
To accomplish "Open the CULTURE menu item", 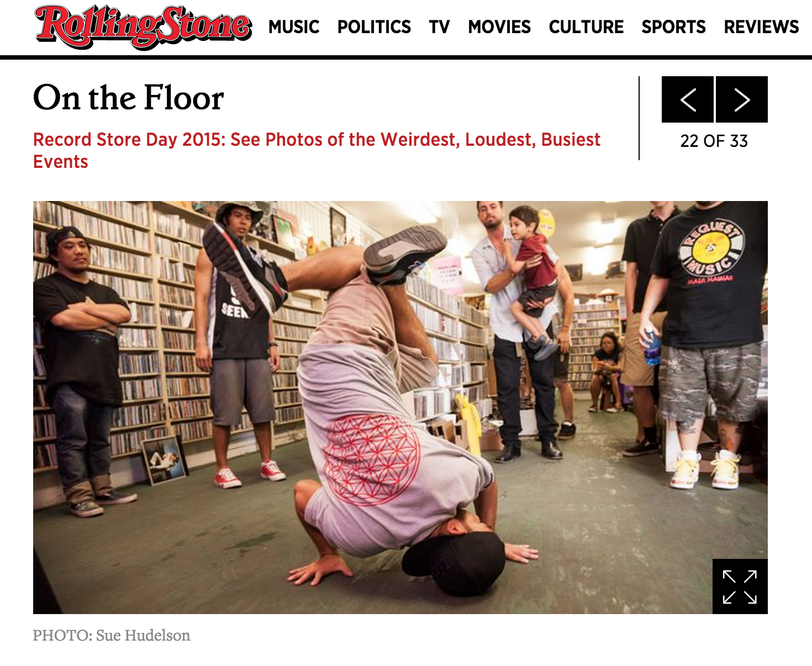I will coord(586,27).
